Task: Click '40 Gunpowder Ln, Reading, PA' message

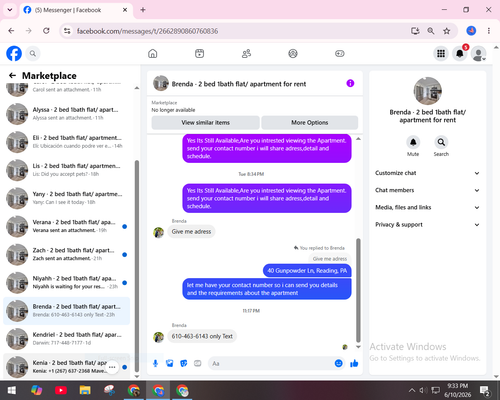Action: point(307,271)
